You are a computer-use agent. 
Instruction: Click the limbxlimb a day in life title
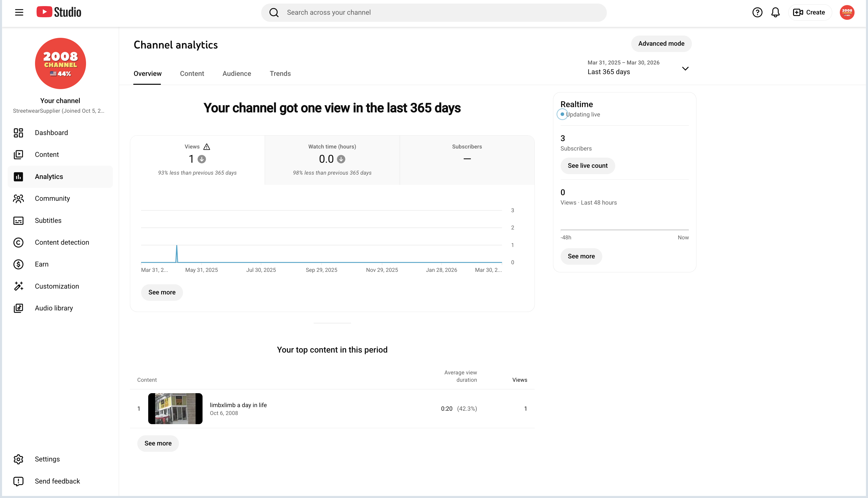coord(238,405)
